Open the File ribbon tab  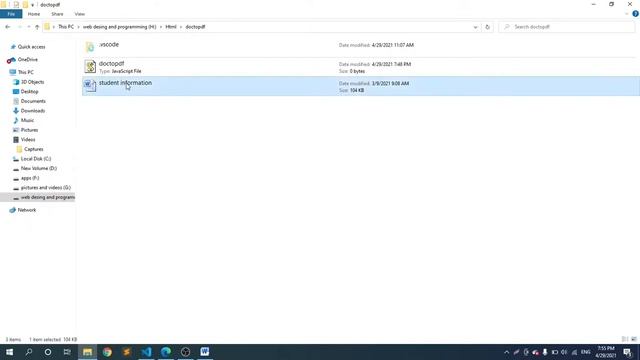[11, 14]
